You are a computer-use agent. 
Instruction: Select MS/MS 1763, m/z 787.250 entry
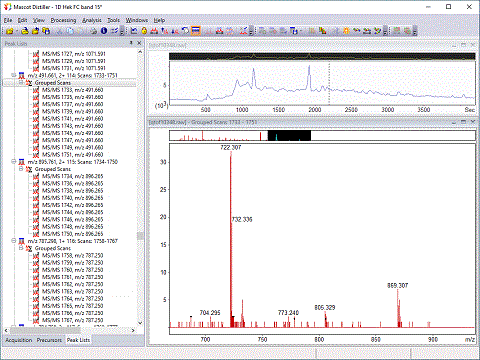tap(73, 291)
